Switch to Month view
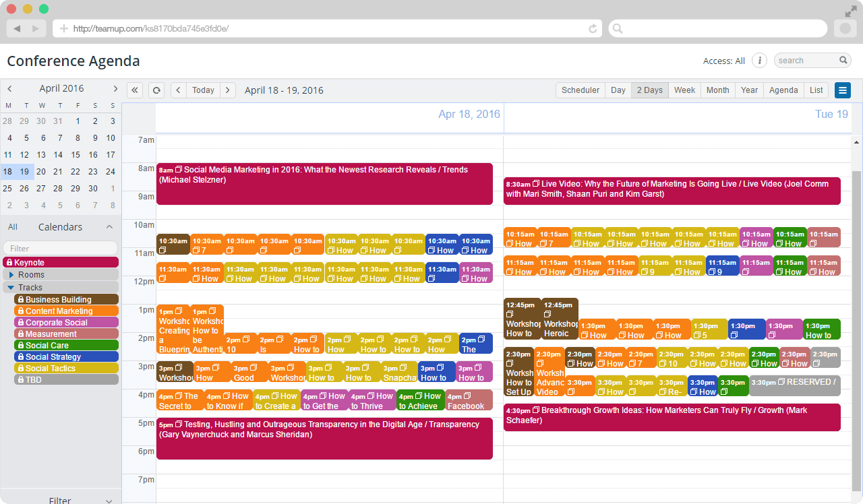This screenshot has width=863, height=504. 717,90
